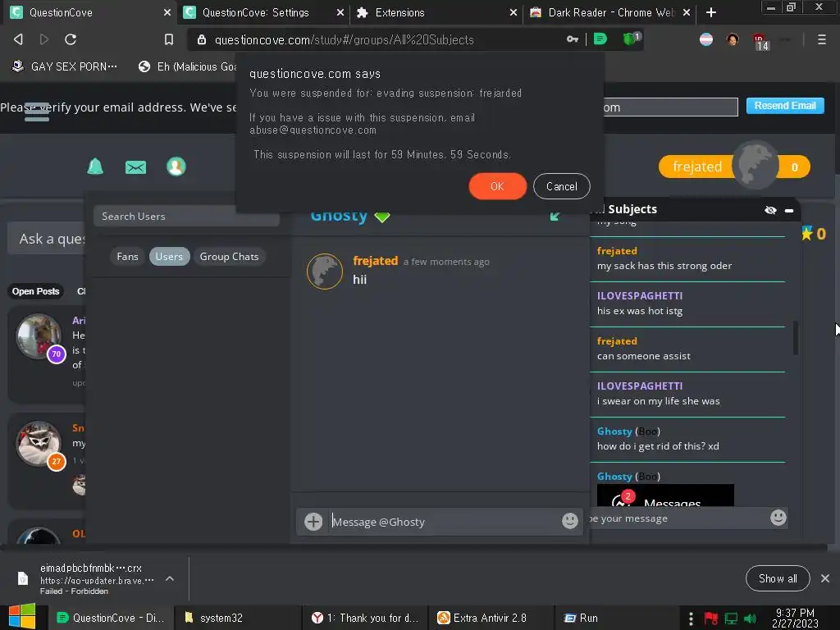This screenshot has height=630, width=840.
Task: Click the gold star score icon
Action: pyautogui.click(x=807, y=233)
